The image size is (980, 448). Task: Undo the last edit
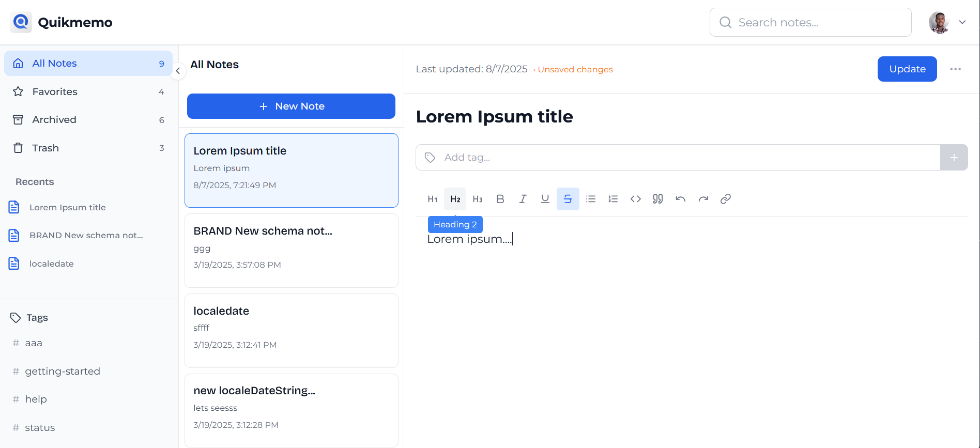[681, 199]
